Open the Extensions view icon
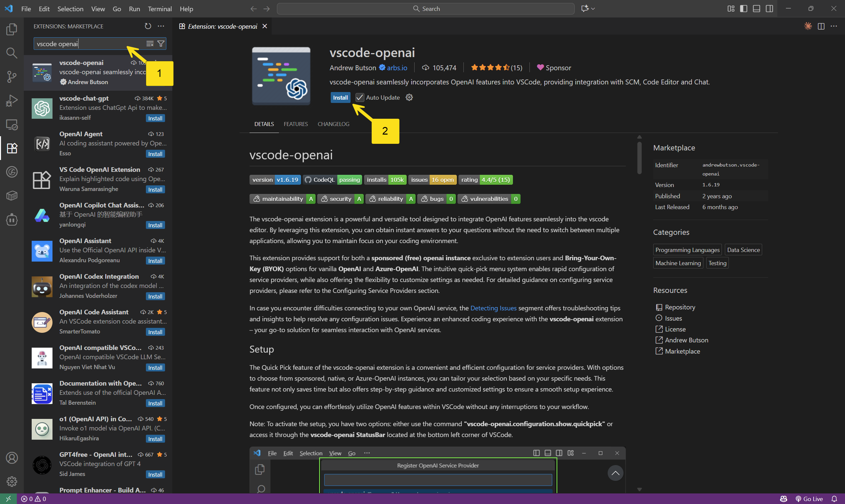 click(x=12, y=148)
